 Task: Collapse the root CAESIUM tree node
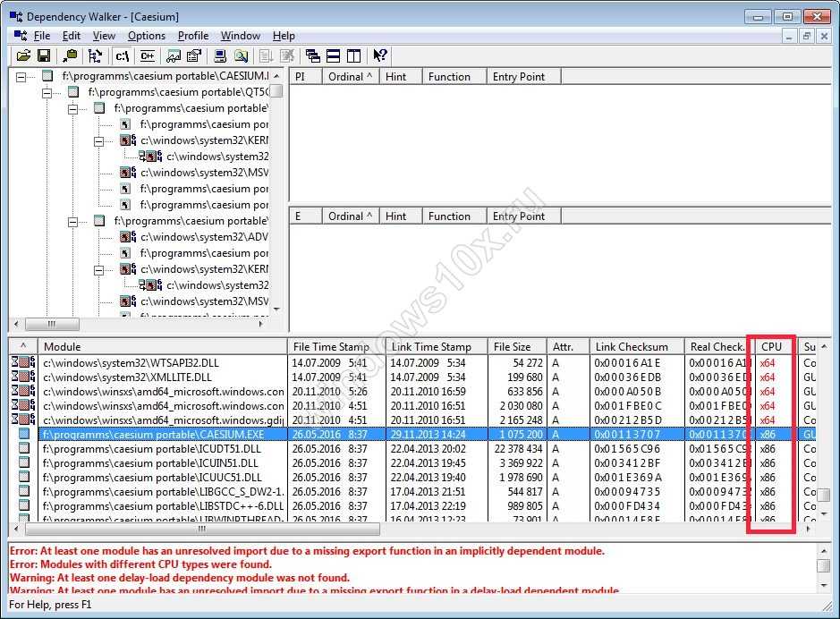pyautogui.click(x=21, y=76)
